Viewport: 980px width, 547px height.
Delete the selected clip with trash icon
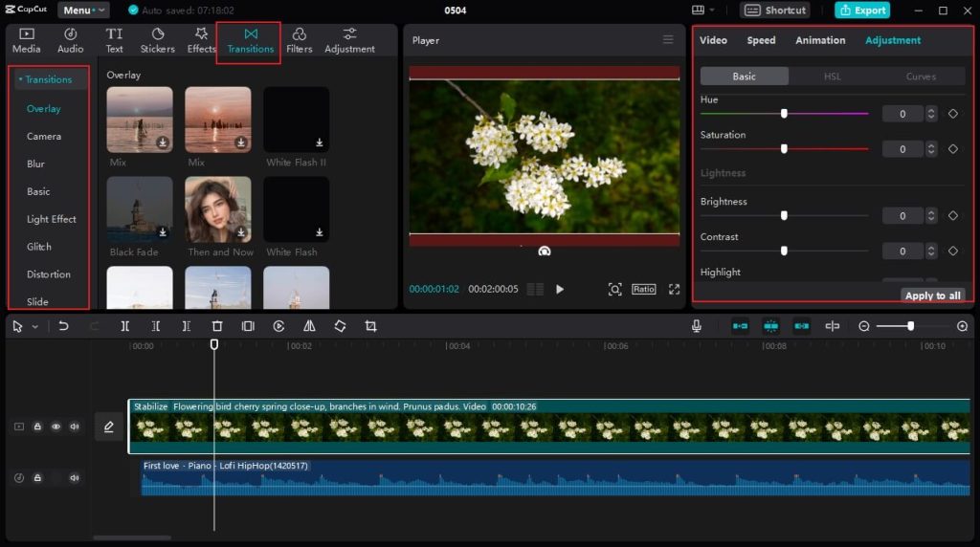[x=217, y=326]
